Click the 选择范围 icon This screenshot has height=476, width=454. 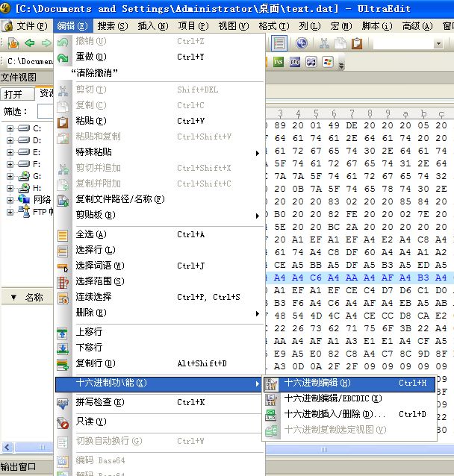[x=63, y=283]
